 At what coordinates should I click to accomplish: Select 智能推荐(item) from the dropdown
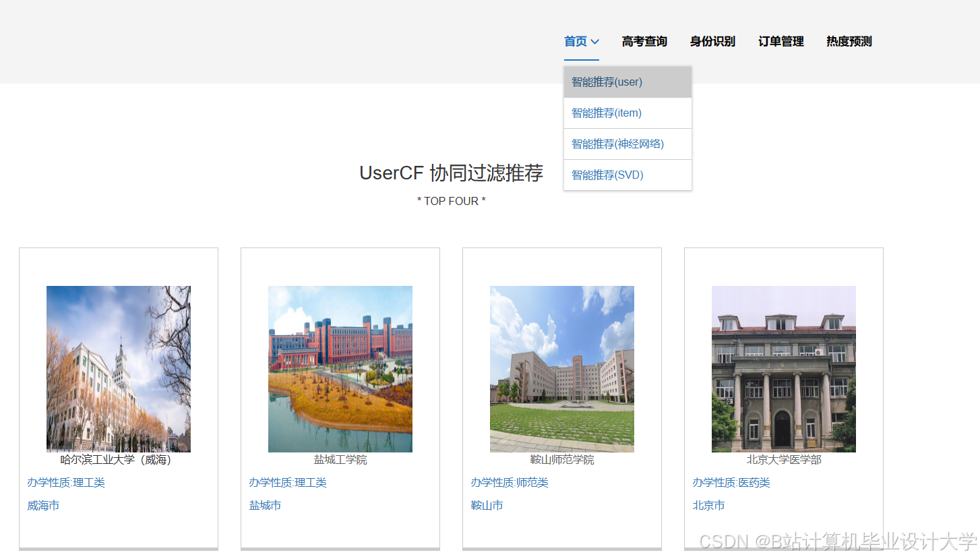coord(606,113)
